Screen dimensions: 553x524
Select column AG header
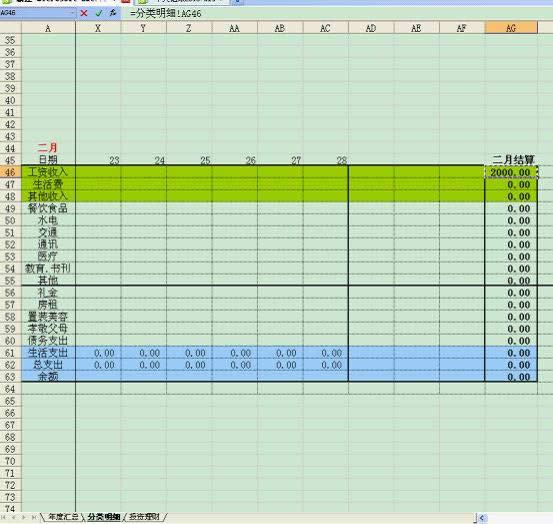[511, 28]
